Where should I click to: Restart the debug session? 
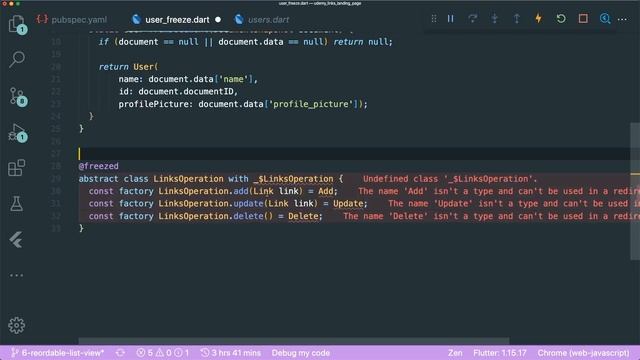tap(561, 19)
